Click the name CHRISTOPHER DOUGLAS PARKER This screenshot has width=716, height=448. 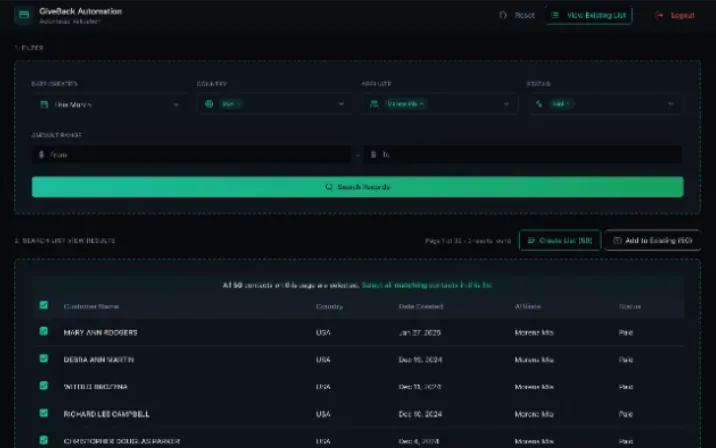(x=122, y=441)
